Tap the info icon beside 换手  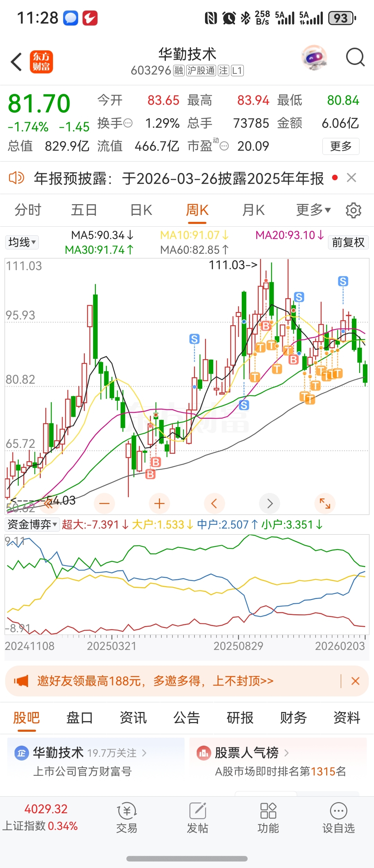click(128, 123)
